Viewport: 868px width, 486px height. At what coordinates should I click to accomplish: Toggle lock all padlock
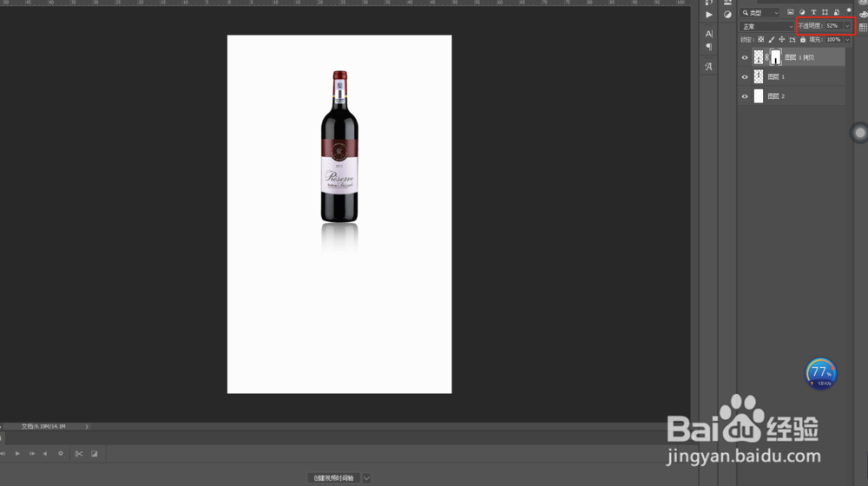(803, 39)
